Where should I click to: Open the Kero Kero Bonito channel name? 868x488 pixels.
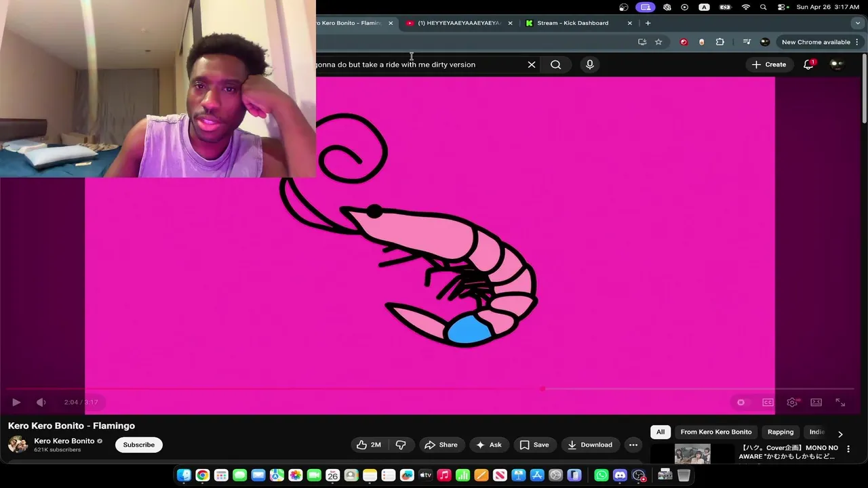click(64, 441)
